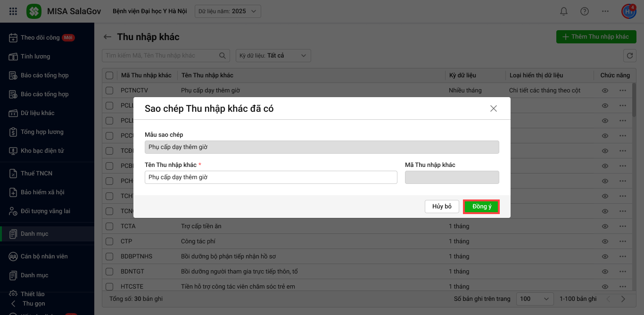View details with eye icon for CTP row

pos(605,241)
